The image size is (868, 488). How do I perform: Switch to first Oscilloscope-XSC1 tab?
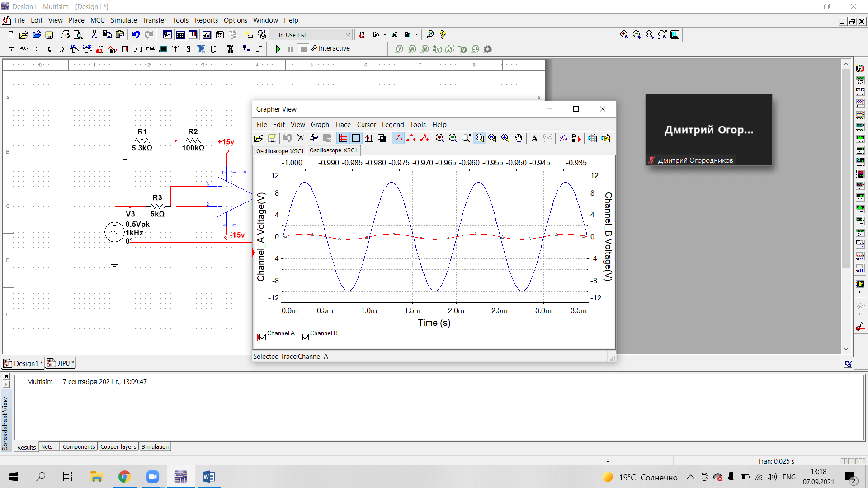[280, 151]
